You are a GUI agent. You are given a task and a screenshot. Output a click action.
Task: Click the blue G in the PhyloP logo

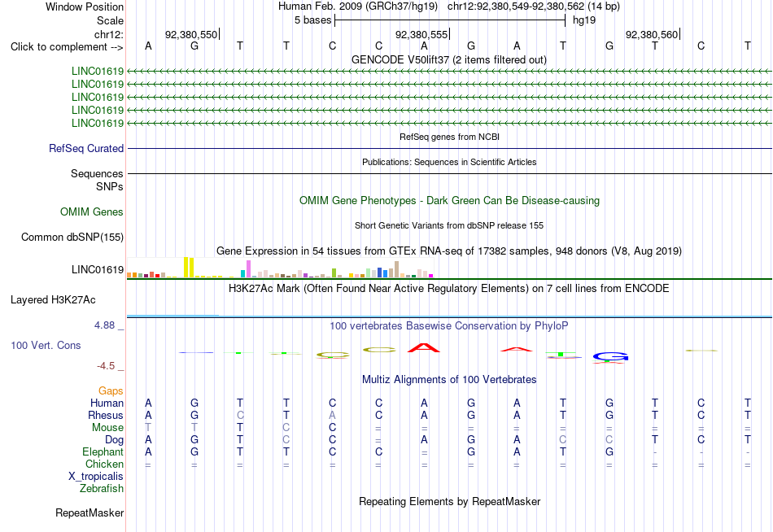[610, 356]
